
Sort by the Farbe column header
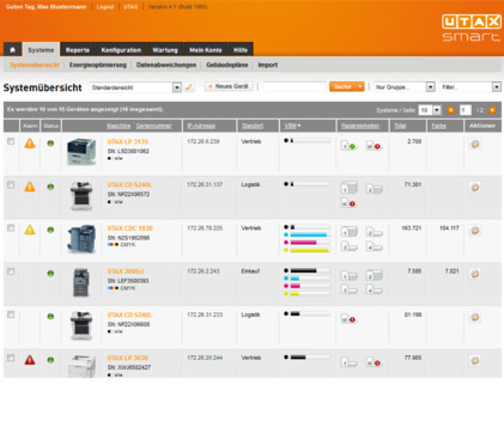[x=439, y=126]
